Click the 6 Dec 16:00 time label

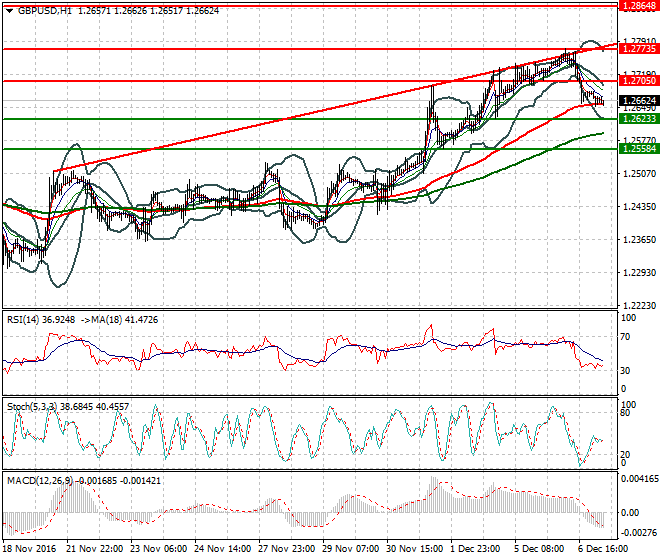[603, 549]
